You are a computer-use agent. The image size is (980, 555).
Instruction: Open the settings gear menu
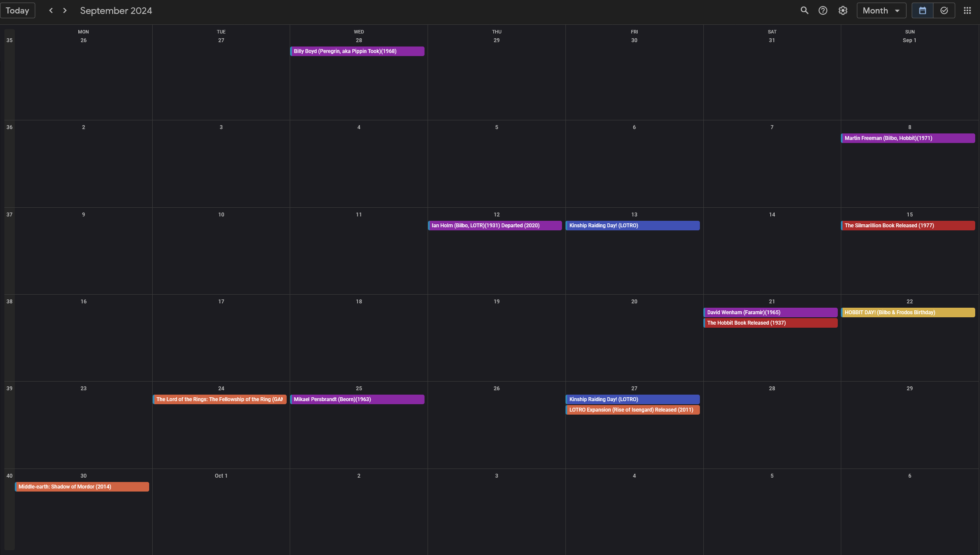click(x=843, y=10)
